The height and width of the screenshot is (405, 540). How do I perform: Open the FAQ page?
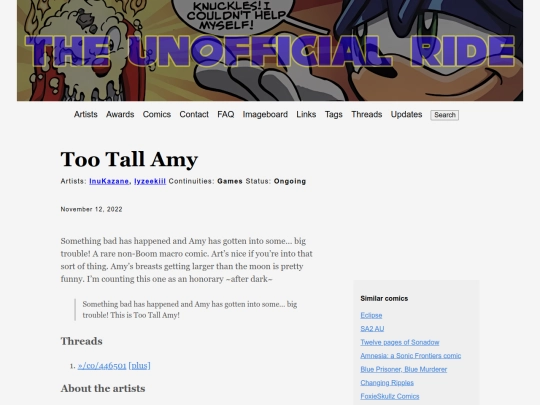(x=226, y=114)
